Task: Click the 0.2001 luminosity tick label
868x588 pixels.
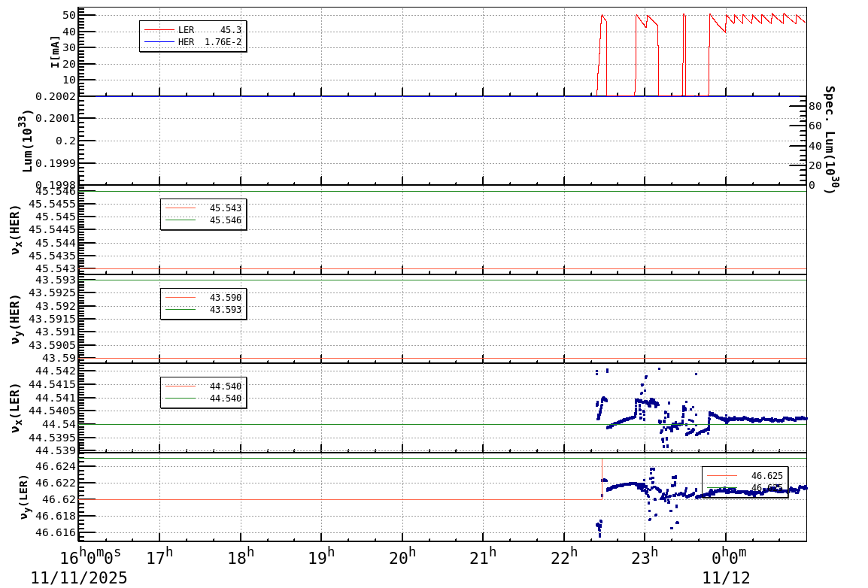Action: pos(56,118)
